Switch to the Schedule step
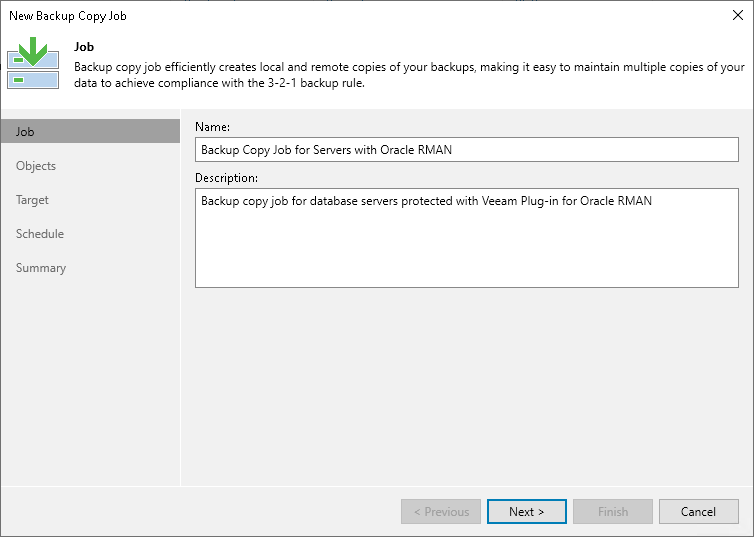This screenshot has width=754, height=537. (40, 234)
